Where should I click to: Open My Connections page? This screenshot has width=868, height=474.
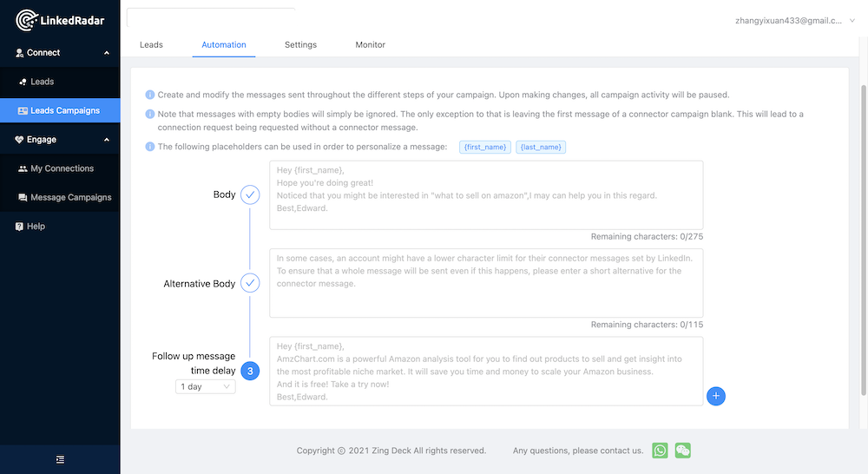click(60, 168)
